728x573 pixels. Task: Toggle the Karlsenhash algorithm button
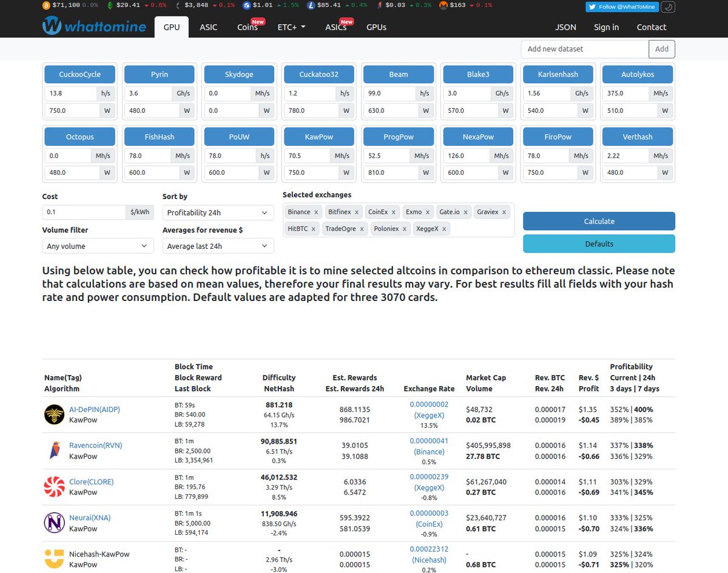click(x=558, y=74)
